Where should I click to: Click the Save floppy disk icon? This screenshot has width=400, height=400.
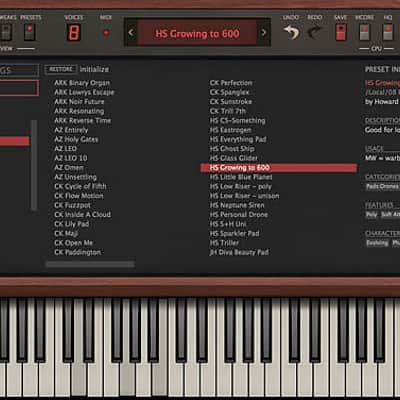pyautogui.click(x=341, y=32)
